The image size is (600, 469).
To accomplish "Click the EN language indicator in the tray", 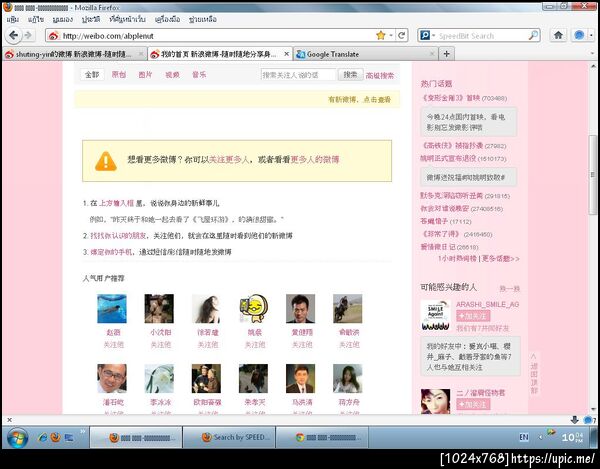I will point(523,437).
